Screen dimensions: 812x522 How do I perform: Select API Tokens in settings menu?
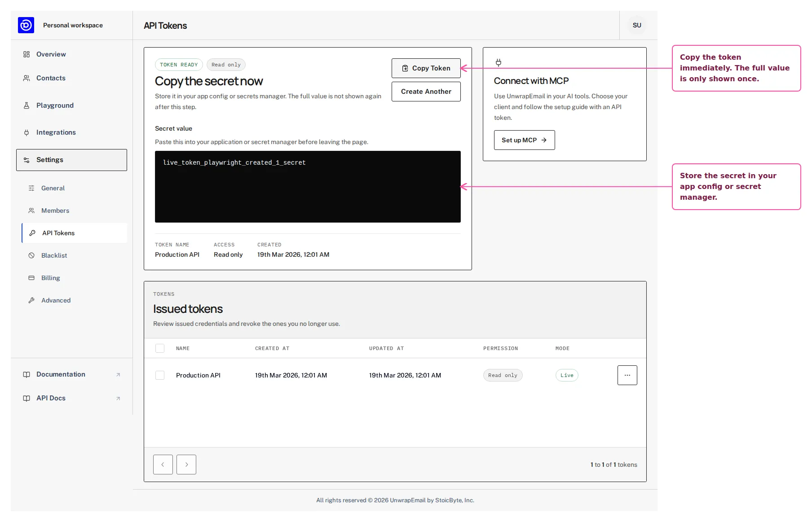click(74, 233)
